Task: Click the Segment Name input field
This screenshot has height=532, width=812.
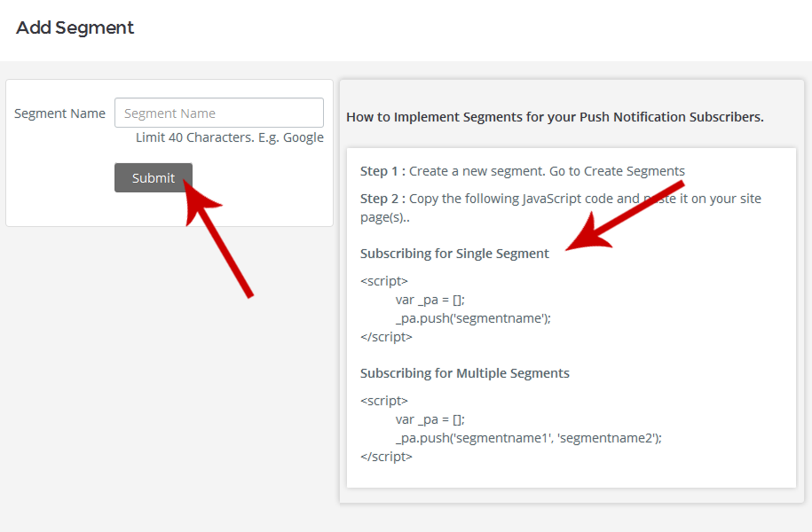Action: pos(219,113)
